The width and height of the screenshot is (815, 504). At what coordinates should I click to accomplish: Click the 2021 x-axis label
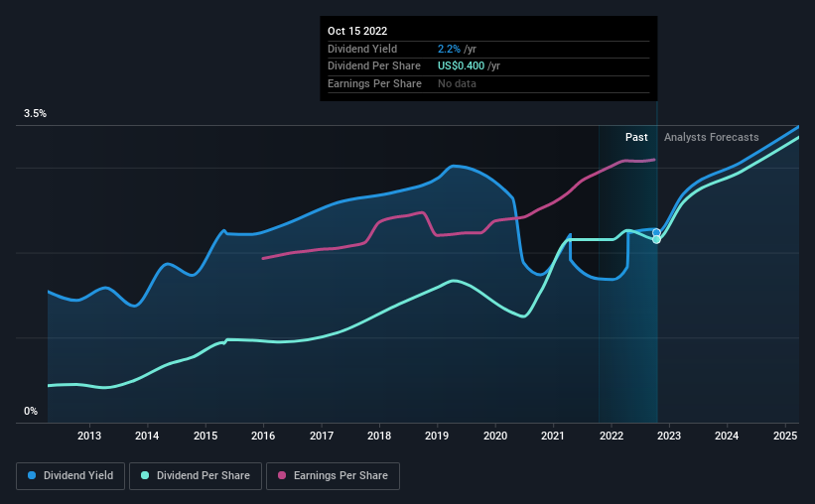[x=553, y=436]
